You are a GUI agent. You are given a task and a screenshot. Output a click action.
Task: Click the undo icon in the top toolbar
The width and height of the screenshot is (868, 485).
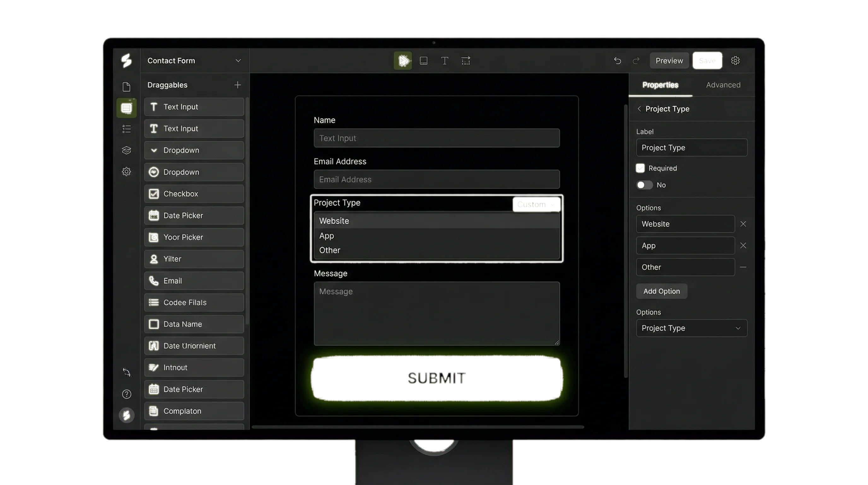pyautogui.click(x=618, y=61)
